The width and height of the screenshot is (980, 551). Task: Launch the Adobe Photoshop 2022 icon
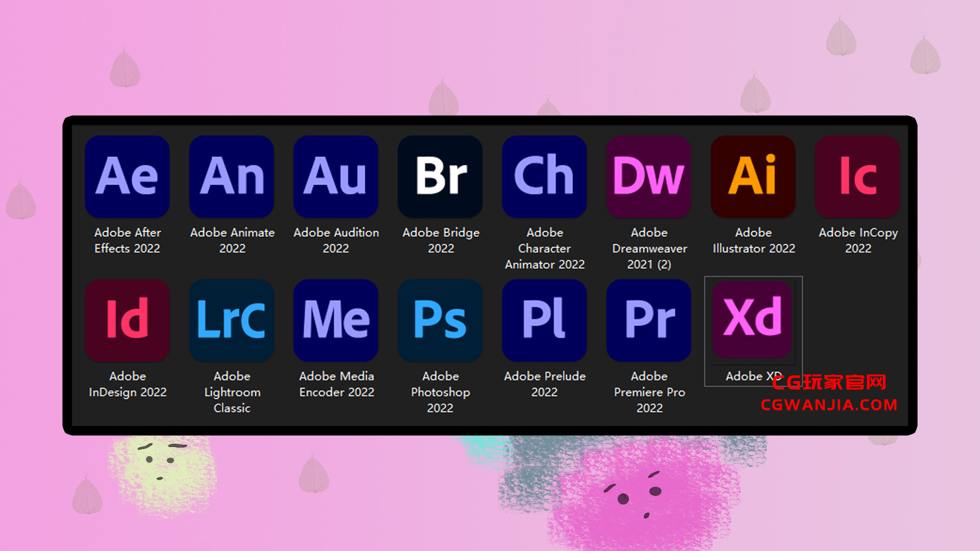440,320
